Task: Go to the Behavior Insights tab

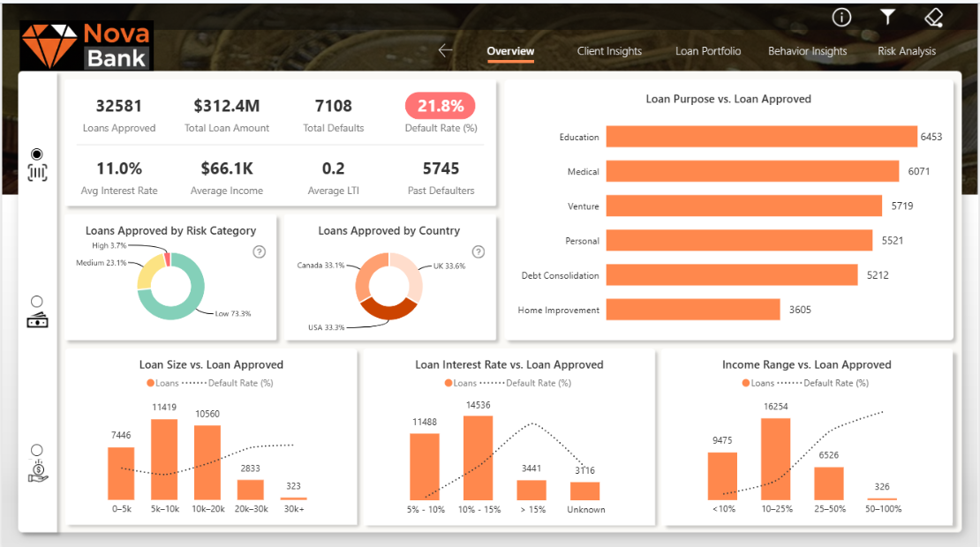Action: [x=807, y=51]
